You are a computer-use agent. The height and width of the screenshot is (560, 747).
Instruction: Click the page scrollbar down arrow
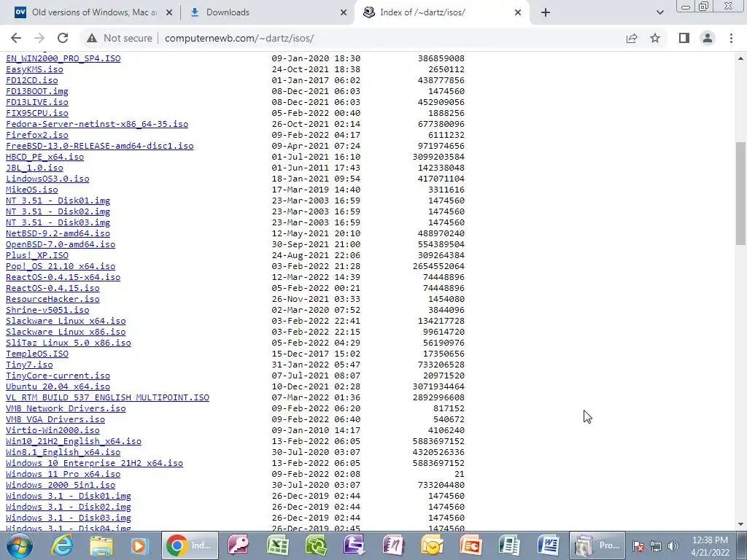(741, 524)
